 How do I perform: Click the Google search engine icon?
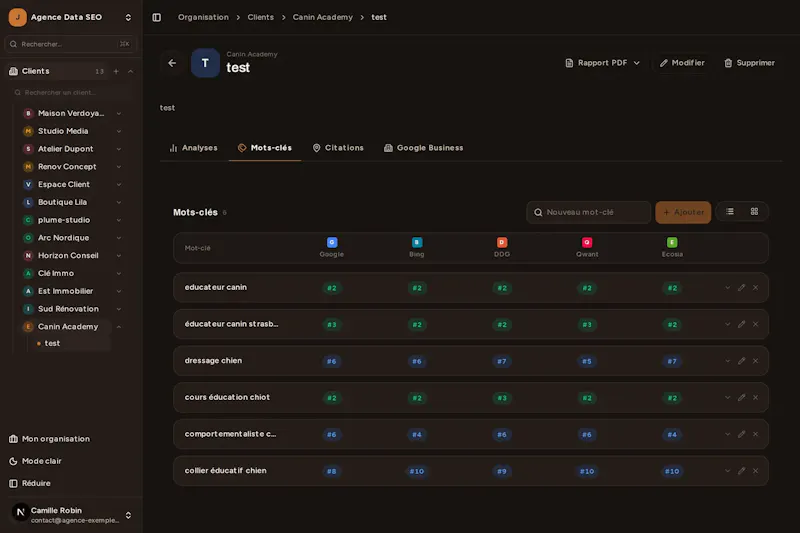pos(332,242)
